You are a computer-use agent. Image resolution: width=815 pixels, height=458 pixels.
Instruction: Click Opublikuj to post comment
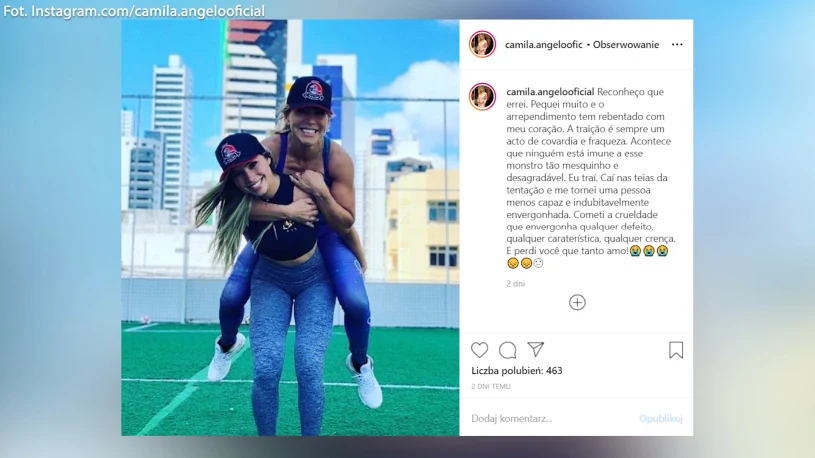tap(661, 418)
